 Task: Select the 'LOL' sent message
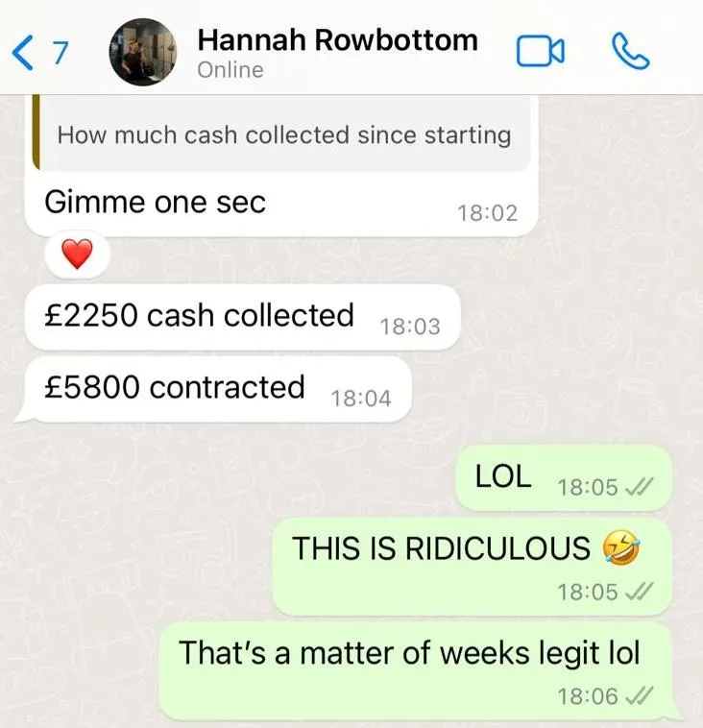point(564,477)
